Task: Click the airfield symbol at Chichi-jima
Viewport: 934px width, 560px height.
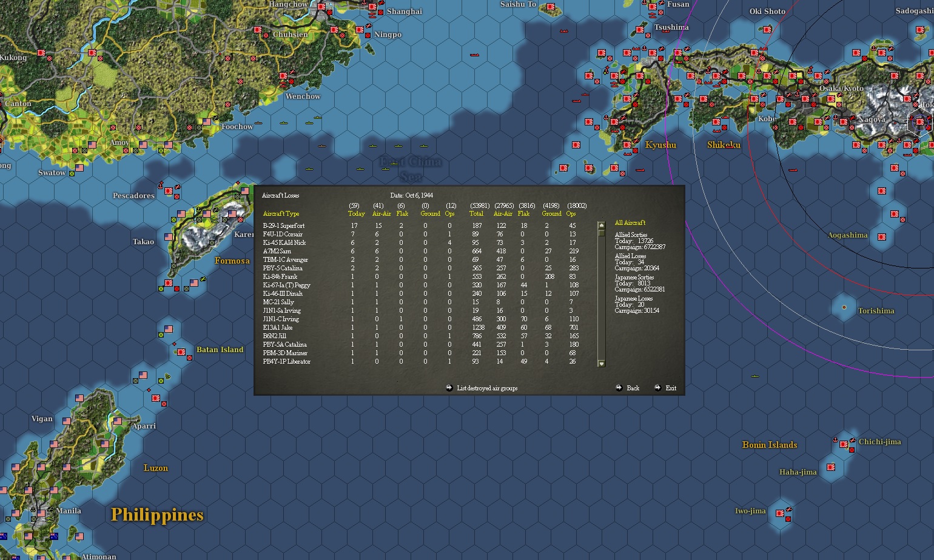Action: 852,440
